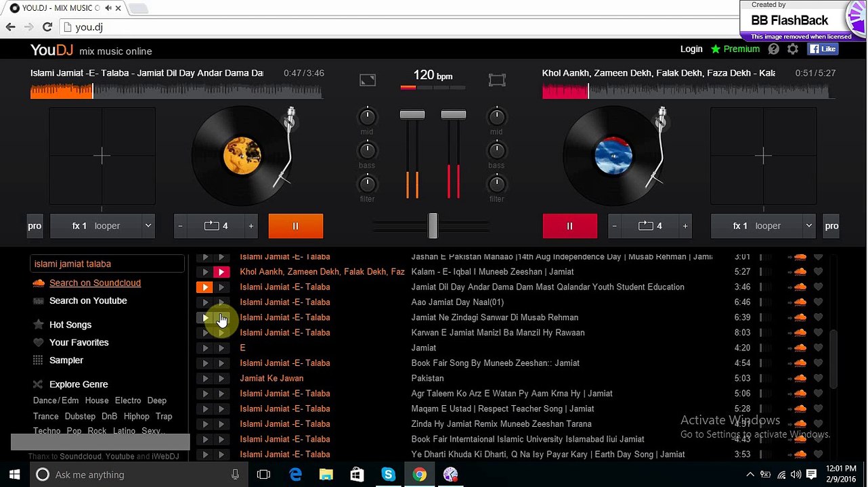Toggle the fullscreen icon left of bpm
This screenshot has width=868, height=487.
(368, 80)
